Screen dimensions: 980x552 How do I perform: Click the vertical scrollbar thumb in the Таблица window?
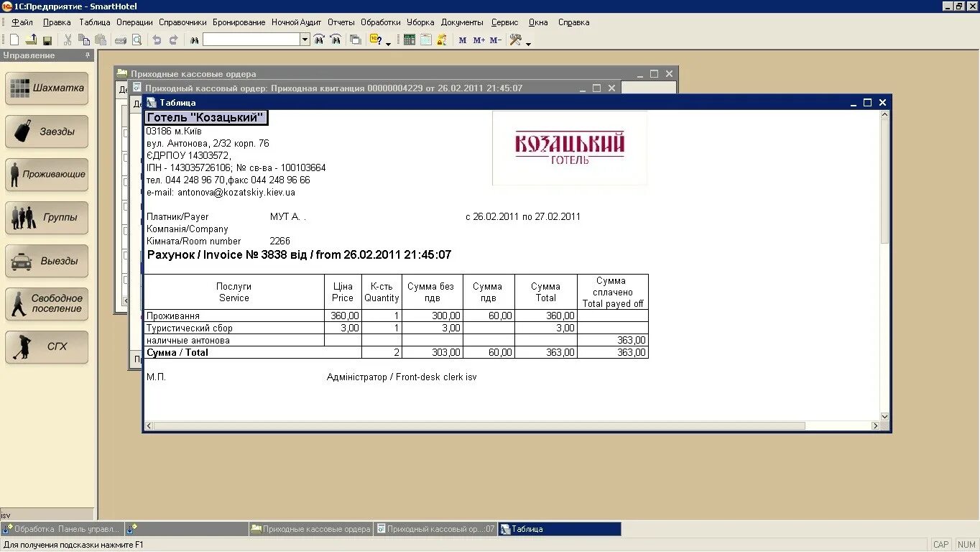click(x=884, y=180)
